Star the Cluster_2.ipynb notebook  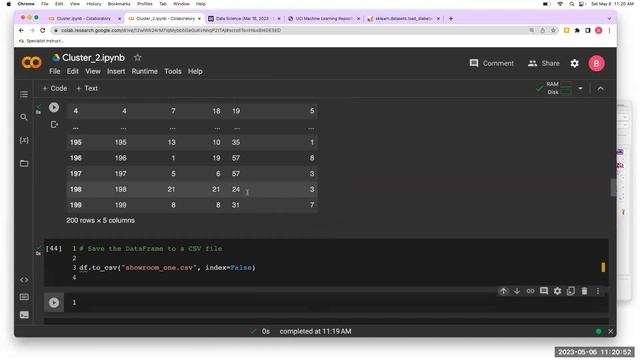(138, 58)
